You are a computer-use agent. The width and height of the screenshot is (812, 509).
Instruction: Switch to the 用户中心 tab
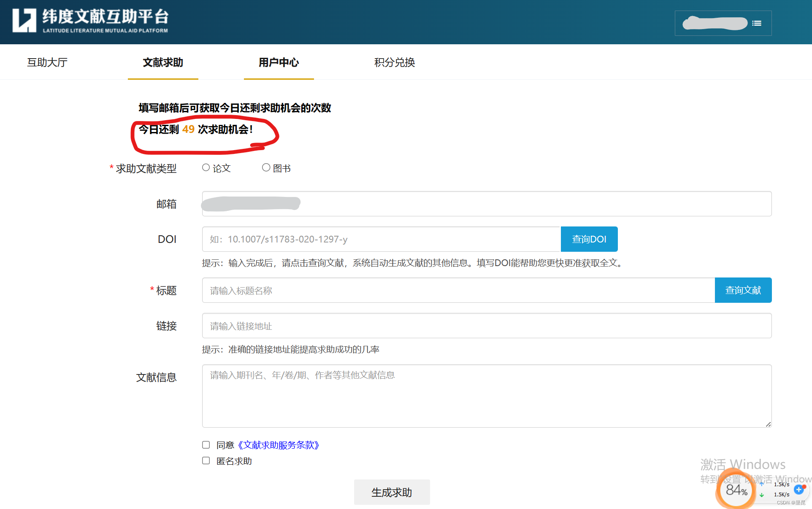pos(279,62)
